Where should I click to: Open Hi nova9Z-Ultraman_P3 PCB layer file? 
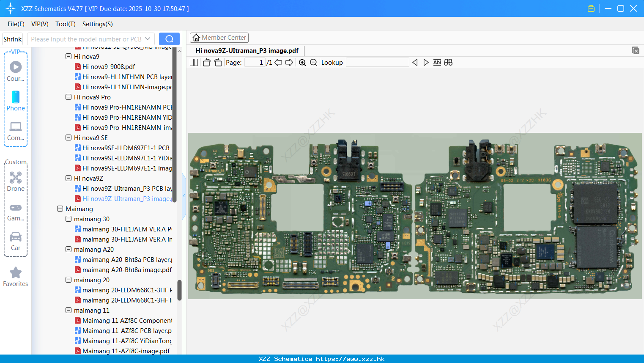tap(123, 188)
